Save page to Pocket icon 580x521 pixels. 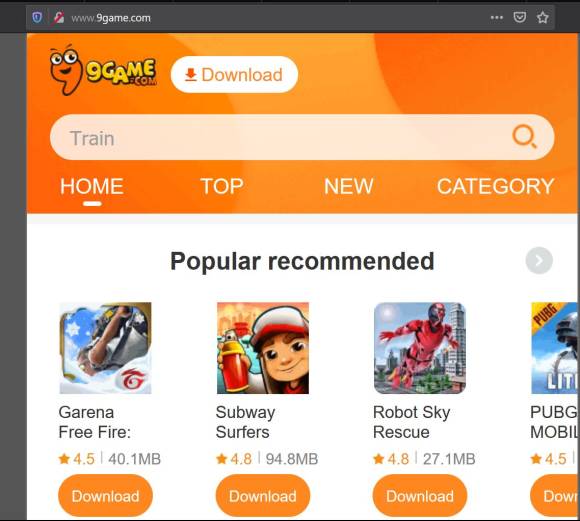tap(520, 17)
